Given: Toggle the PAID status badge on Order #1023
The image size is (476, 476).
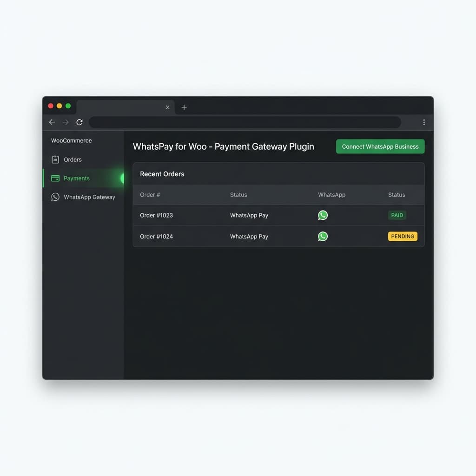Looking at the screenshot, I should (x=397, y=215).
